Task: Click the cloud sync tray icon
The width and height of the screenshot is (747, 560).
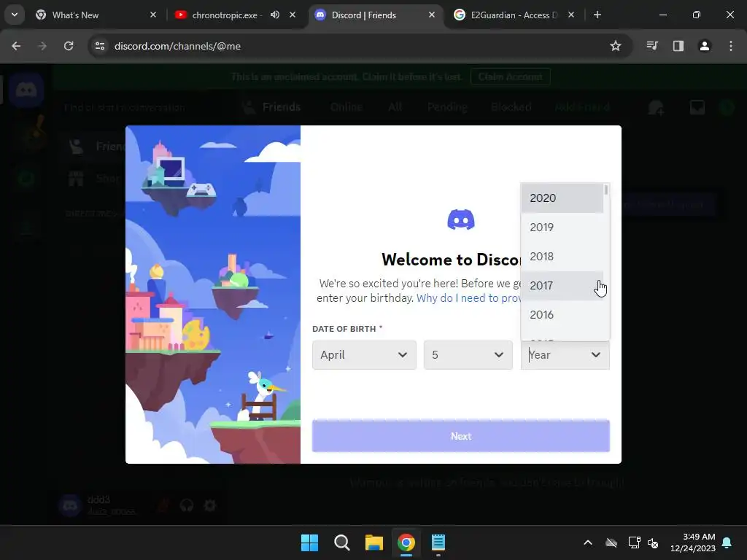Action: [x=612, y=542]
